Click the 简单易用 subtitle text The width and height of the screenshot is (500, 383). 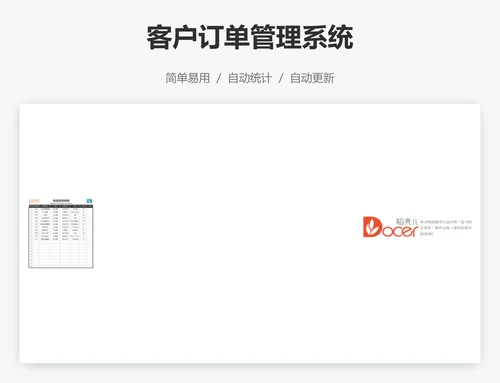[188, 78]
